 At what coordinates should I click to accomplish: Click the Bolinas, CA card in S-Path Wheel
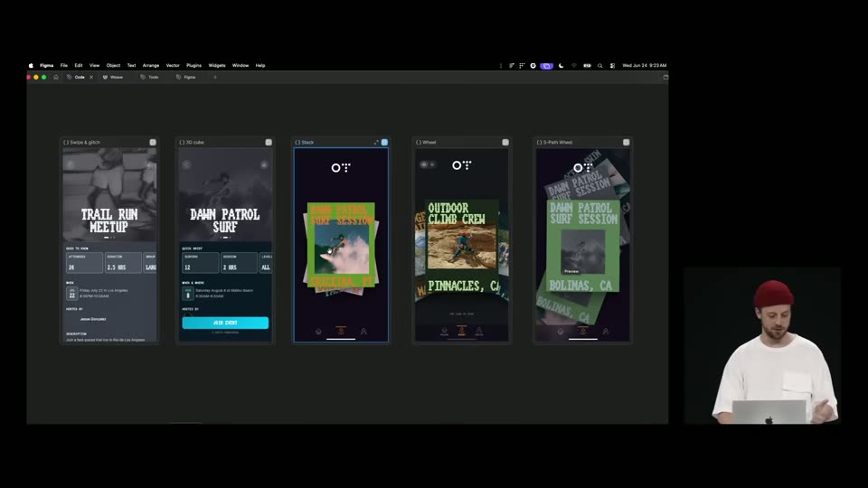pyautogui.click(x=583, y=246)
